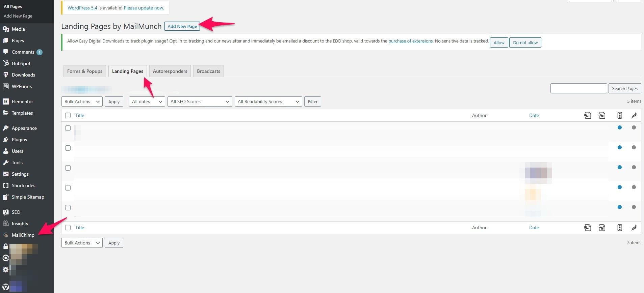Tick the third row's checkbox
This screenshot has width=644, height=293.
[x=68, y=168]
